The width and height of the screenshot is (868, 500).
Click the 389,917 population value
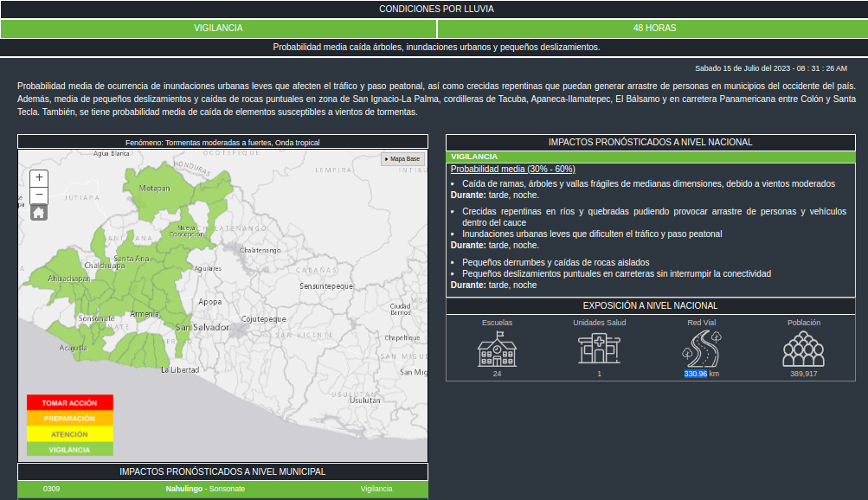tap(803, 374)
